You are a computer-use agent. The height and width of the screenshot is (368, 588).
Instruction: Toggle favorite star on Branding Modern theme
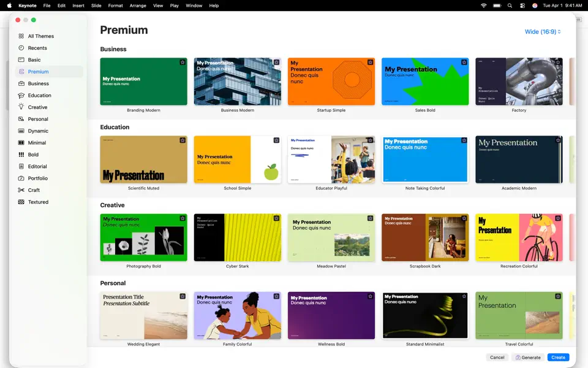tap(183, 63)
